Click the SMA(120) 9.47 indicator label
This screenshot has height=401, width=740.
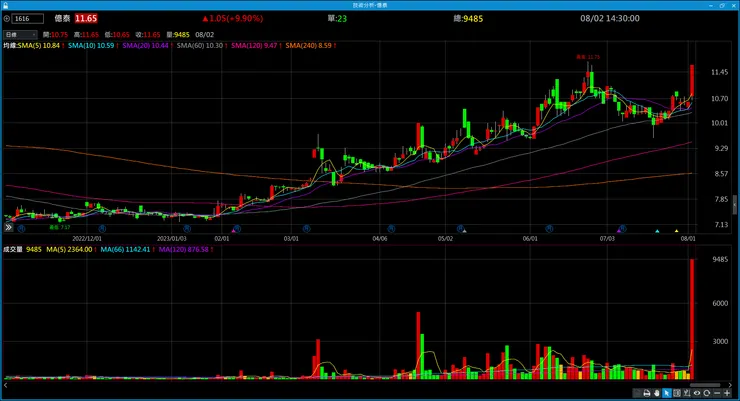[x=256, y=46]
